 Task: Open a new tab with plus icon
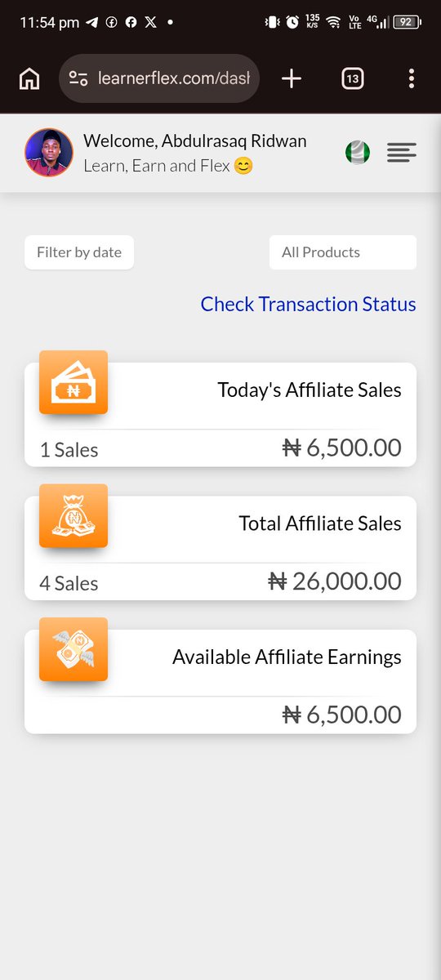coord(292,78)
